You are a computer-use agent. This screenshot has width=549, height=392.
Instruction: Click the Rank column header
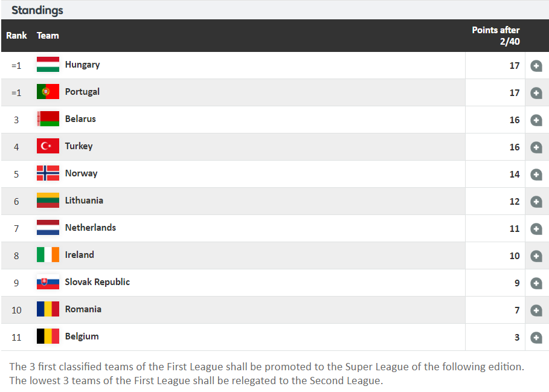click(16, 36)
